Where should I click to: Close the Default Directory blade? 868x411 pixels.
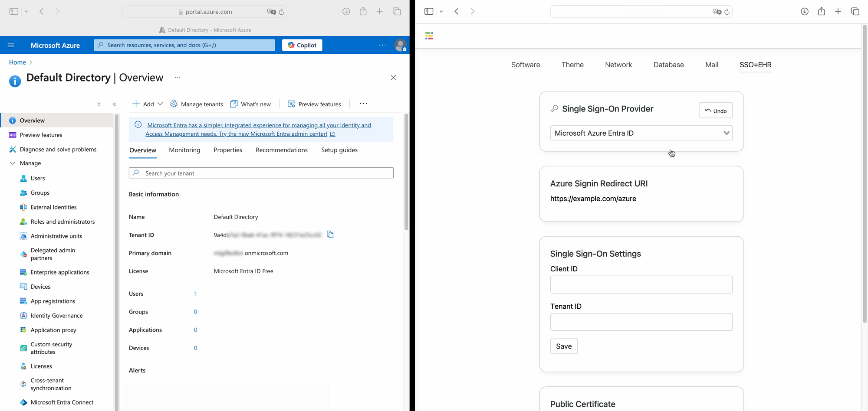click(393, 78)
